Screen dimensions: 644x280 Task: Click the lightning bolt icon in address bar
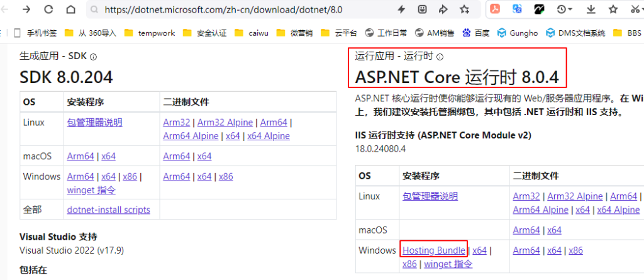pyautogui.click(x=401, y=9)
